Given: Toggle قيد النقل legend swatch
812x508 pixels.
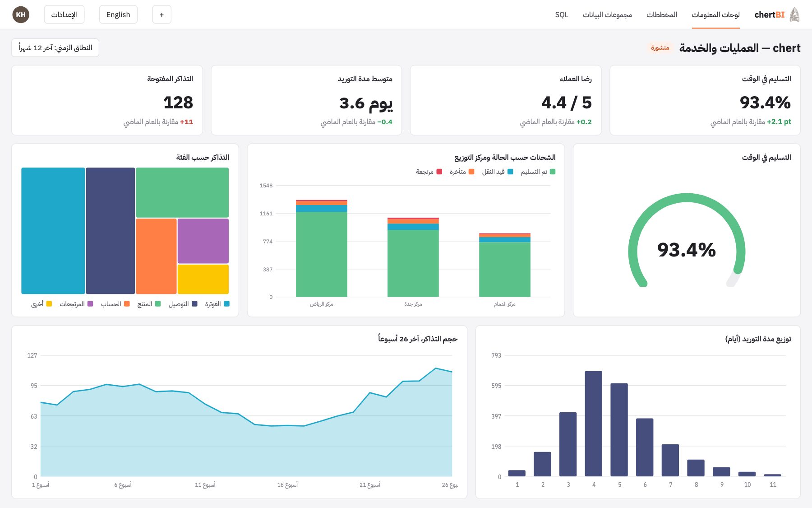Looking at the screenshot, I should [x=510, y=172].
